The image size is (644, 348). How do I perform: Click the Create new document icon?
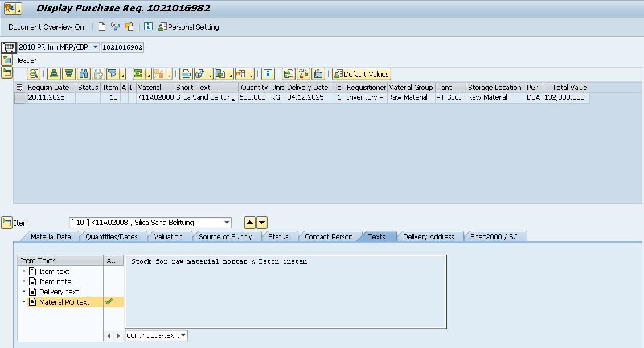[102, 27]
